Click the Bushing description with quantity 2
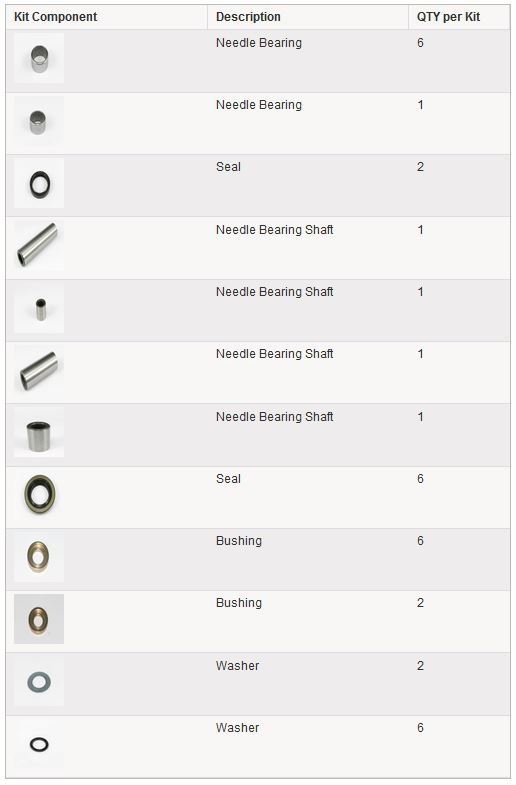Viewport: 516px width, 785px height. point(239,603)
